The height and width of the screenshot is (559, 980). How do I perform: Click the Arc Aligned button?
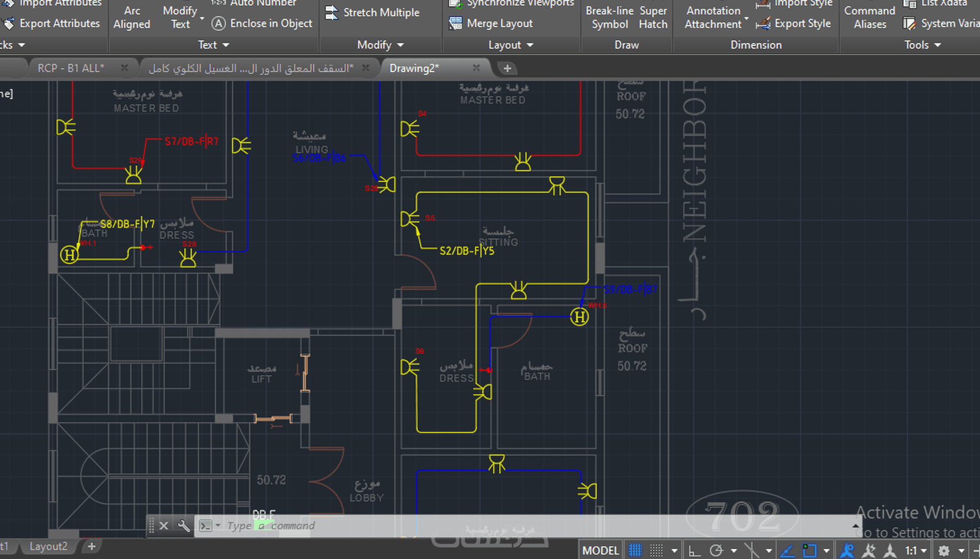coord(132,17)
